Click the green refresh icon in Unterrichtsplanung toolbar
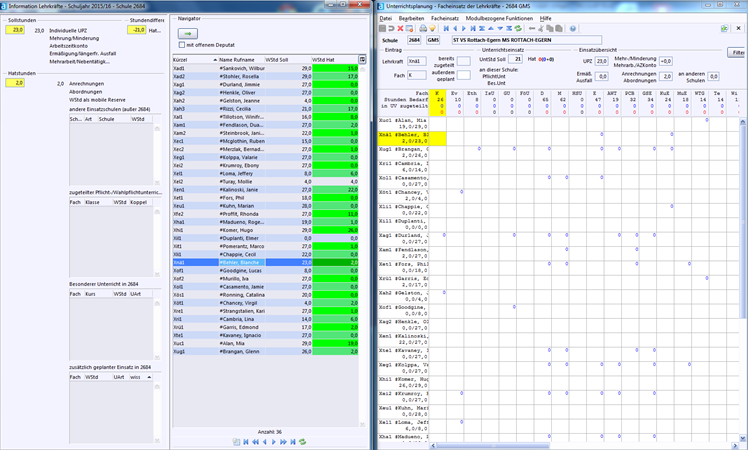Viewport: 749px width, 450px height. [518, 29]
